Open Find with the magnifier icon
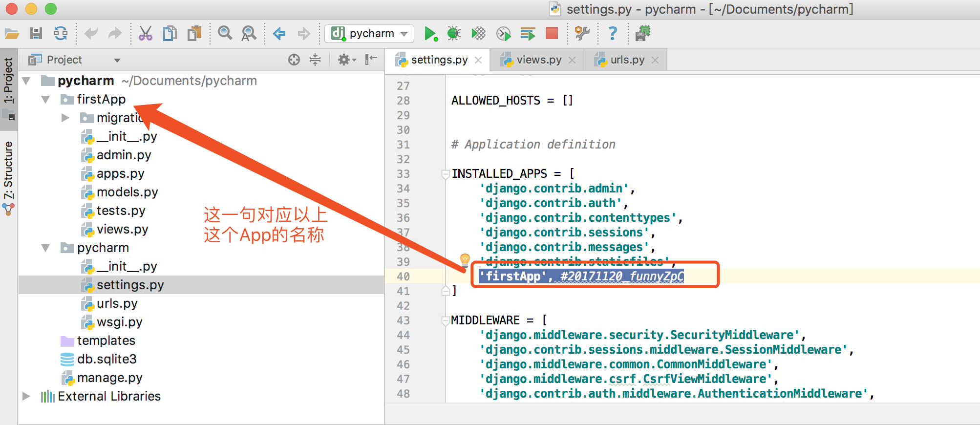This screenshot has width=980, height=425. click(225, 34)
